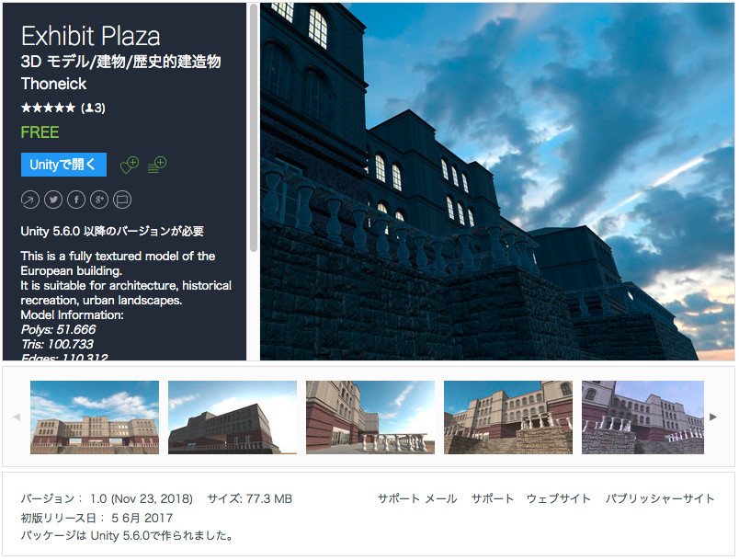Image resolution: width=739 pixels, height=560 pixels.
Task: Click the five-star rating
Action: [48, 108]
